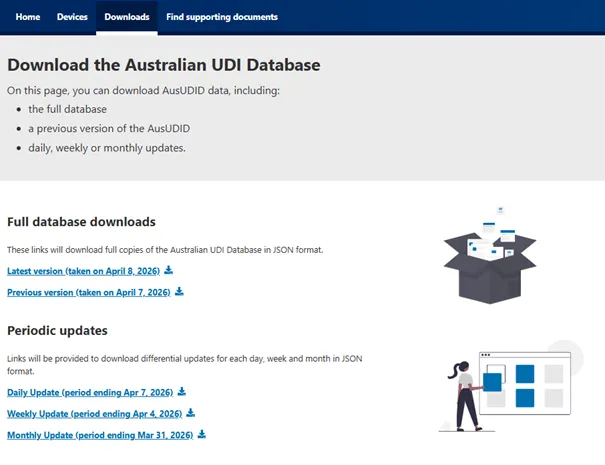Click the 'Full database downloads' heading
Screen dimensions: 605x465
81,222
